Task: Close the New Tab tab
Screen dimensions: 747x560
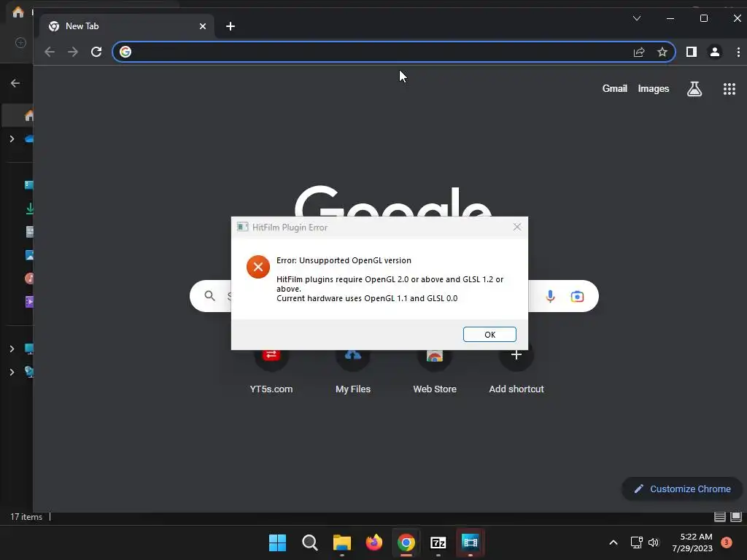Action: (x=203, y=26)
